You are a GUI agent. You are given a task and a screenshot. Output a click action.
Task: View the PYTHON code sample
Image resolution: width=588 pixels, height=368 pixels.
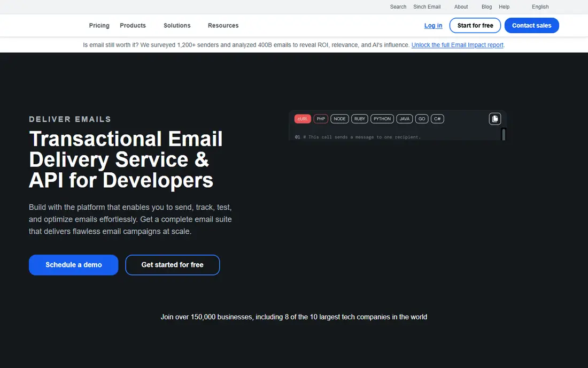pos(382,119)
